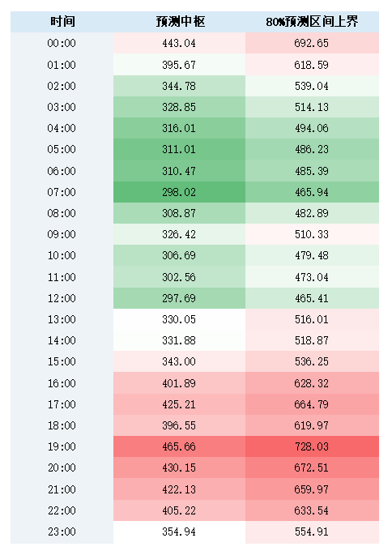Select the 00:00 time cell

[x=62, y=43]
